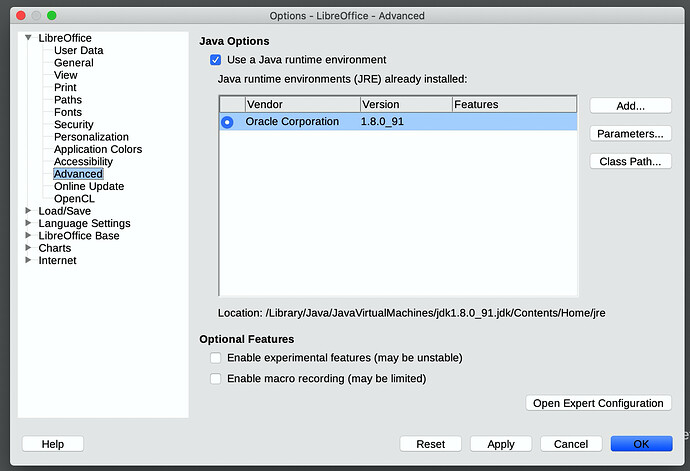Open the Fonts settings page
This screenshot has height=471, width=690.
[x=68, y=112]
